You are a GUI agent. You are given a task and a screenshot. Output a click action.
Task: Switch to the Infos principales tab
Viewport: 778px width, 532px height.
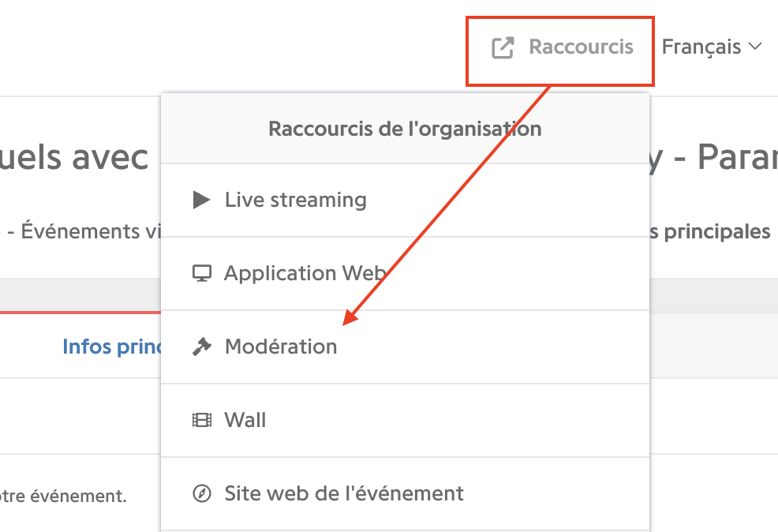click(x=111, y=347)
